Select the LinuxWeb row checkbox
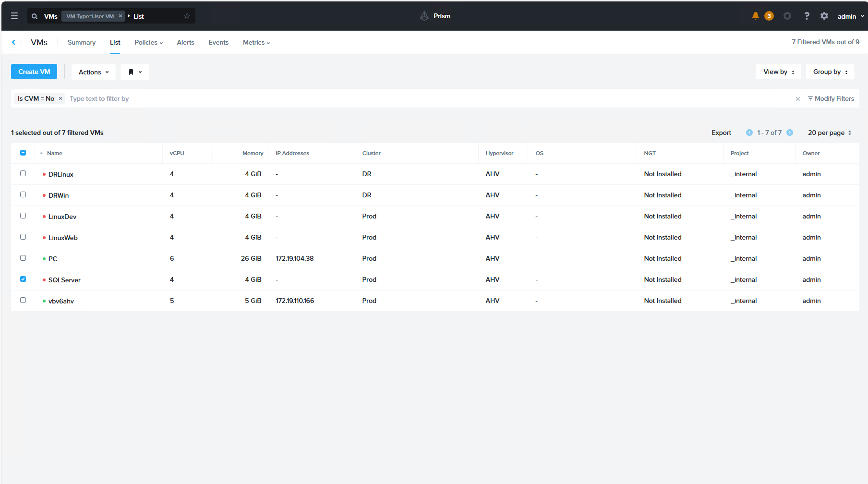The image size is (868, 484). coord(23,237)
